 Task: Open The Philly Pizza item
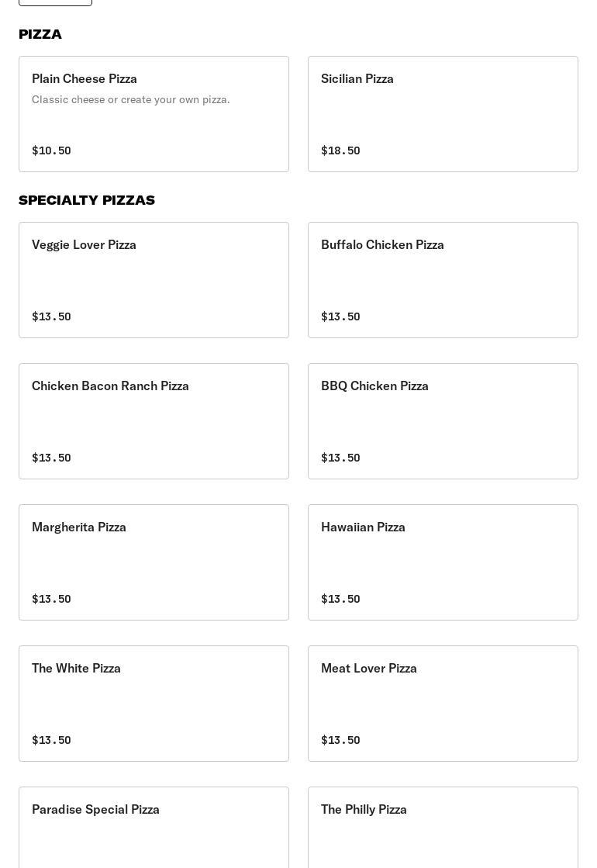point(443,827)
